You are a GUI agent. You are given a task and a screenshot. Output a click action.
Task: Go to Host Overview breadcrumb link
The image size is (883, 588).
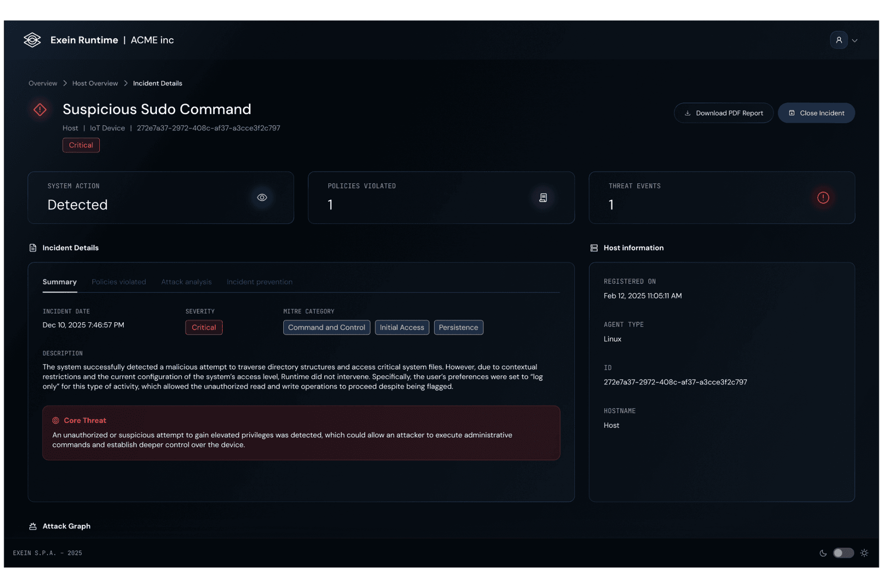[95, 83]
